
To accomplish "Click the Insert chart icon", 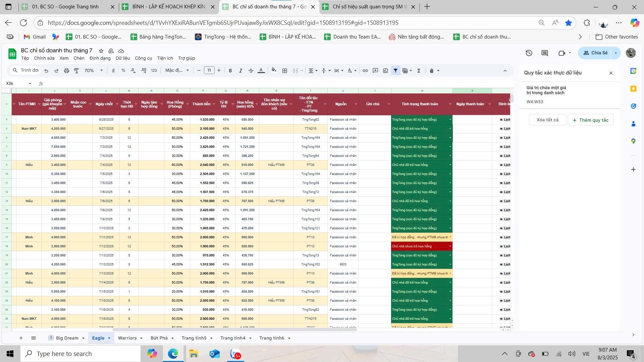I will 385,71.
